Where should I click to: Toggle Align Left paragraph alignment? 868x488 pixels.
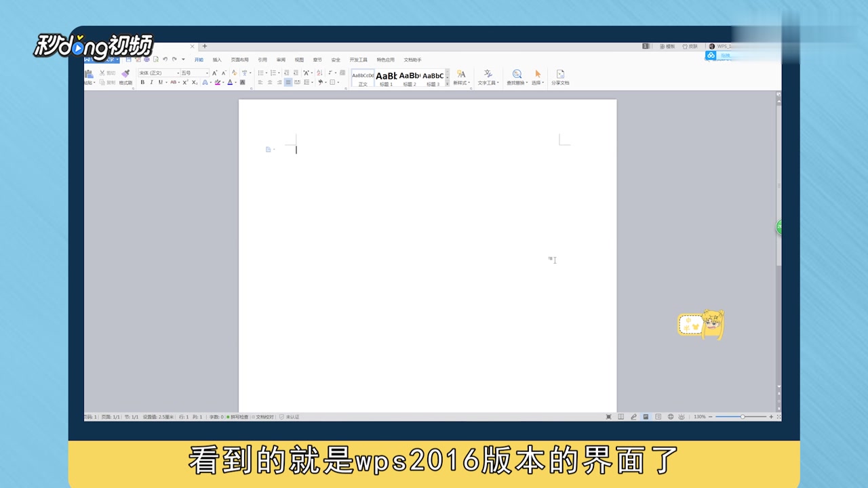pos(260,82)
